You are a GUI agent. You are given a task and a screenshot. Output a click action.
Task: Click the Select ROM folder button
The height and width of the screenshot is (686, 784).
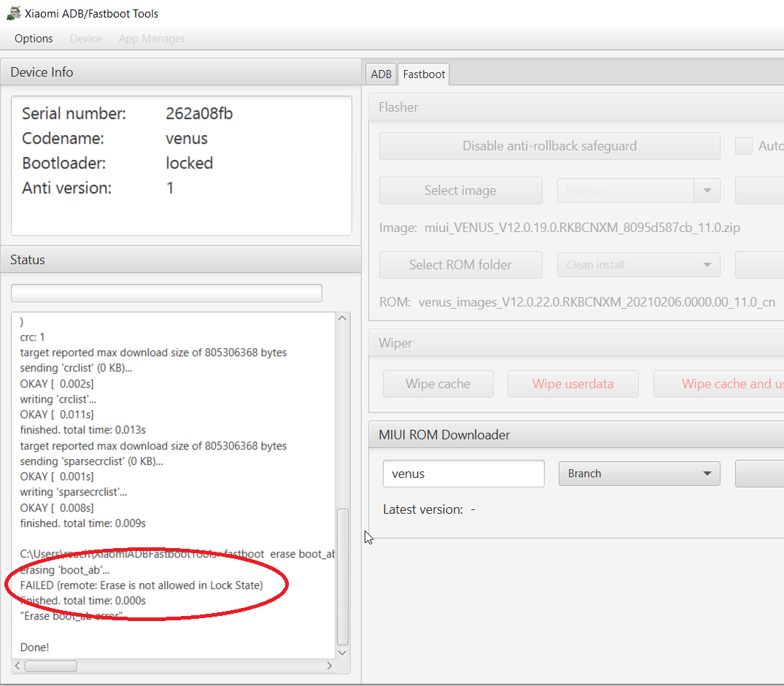tap(460, 265)
